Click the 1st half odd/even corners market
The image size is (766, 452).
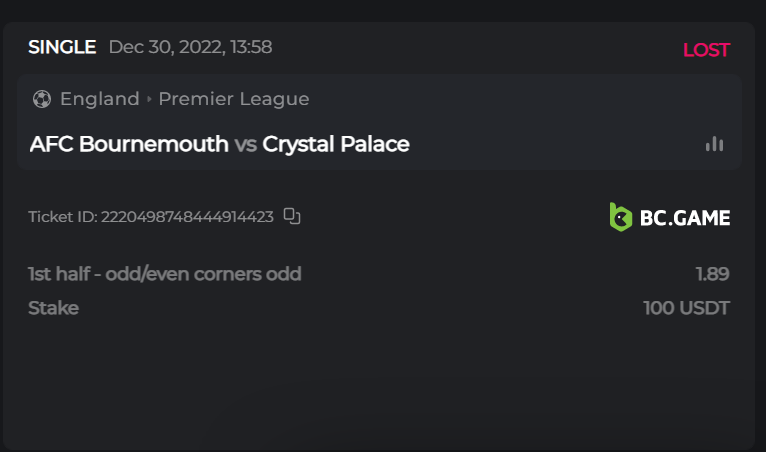[165, 274]
